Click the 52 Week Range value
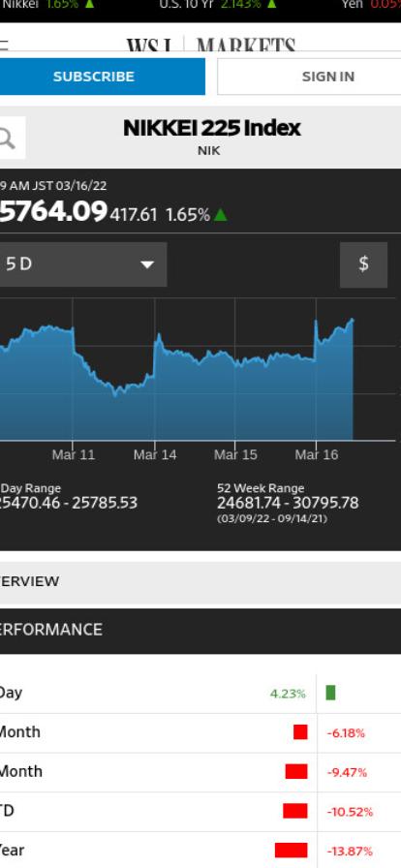 tap(288, 503)
